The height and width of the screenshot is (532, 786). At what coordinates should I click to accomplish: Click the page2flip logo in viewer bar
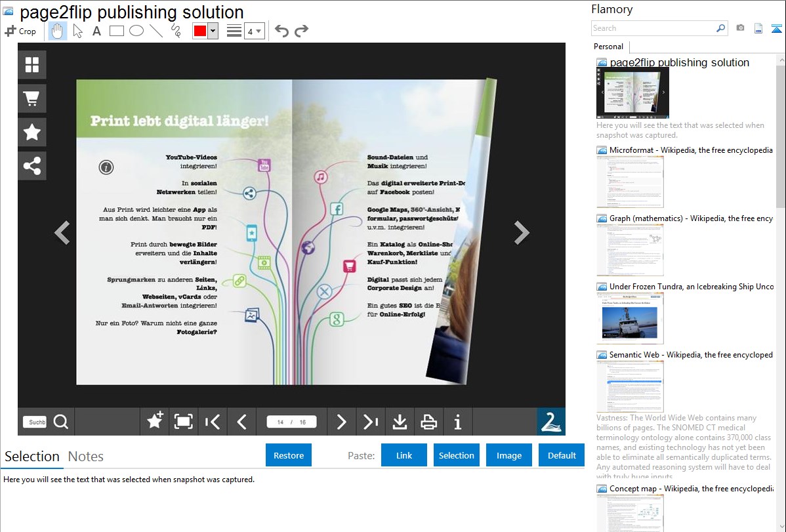551,421
